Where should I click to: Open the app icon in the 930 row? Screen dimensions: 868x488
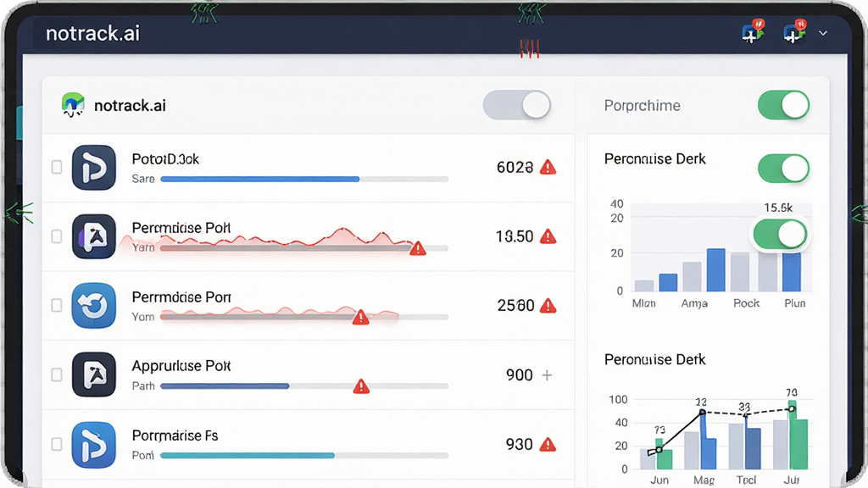(x=94, y=445)
